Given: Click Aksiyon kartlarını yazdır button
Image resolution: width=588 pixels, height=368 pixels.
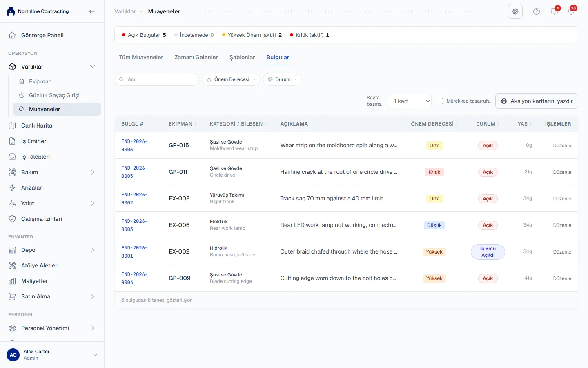Looking at the screenshot, I should [x=537, y=101].
